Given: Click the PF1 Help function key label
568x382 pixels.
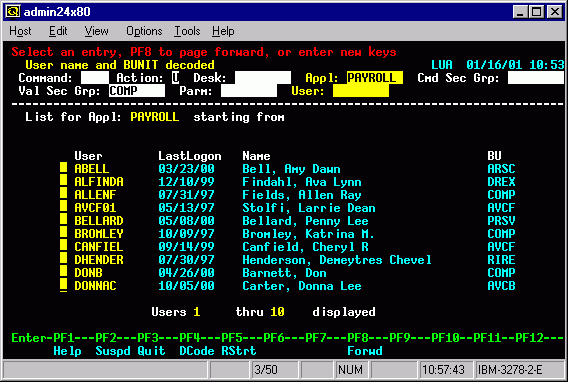Looking at the screenshot, I should coord(67,350).
